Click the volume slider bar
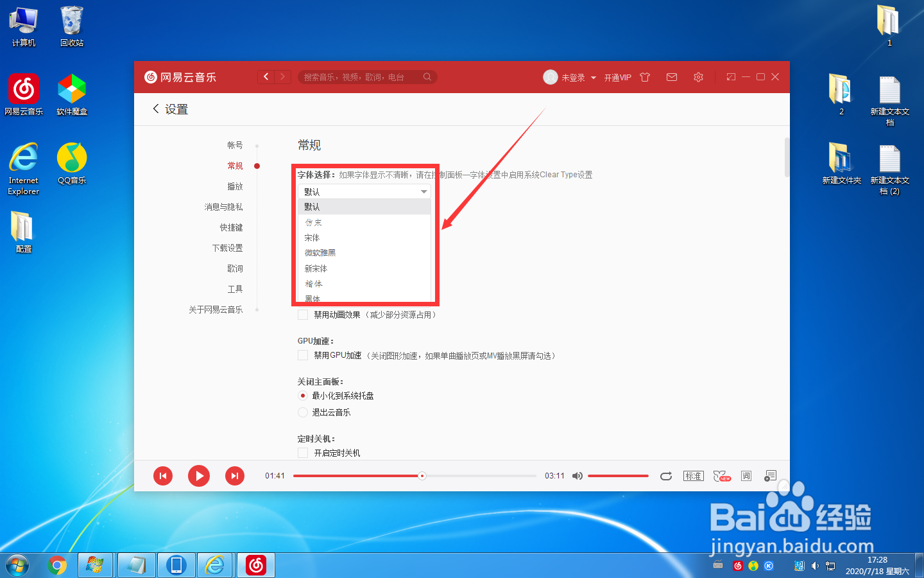 pos(618,476)
